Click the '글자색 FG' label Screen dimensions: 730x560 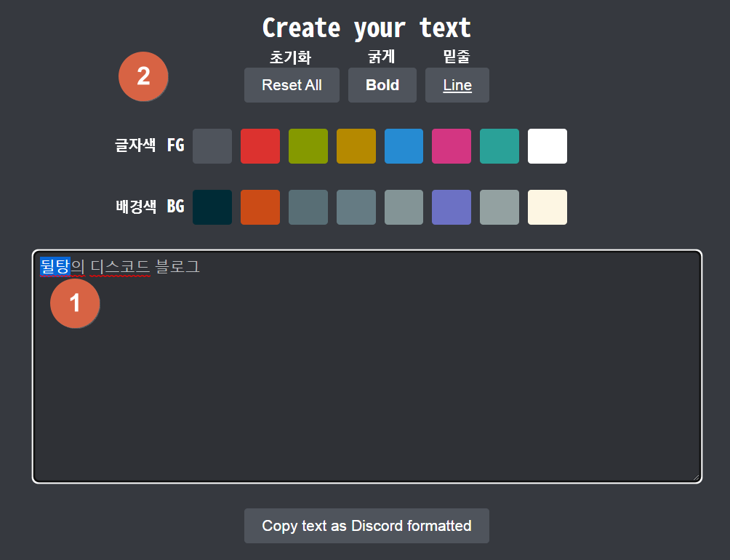tap(150, 145)
